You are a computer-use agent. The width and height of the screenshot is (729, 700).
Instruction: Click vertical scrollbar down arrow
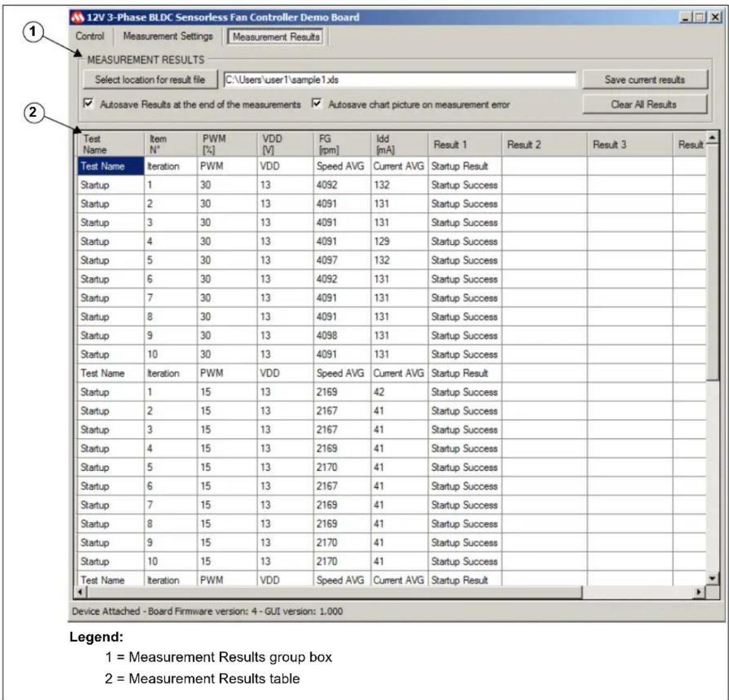(713, 578)
